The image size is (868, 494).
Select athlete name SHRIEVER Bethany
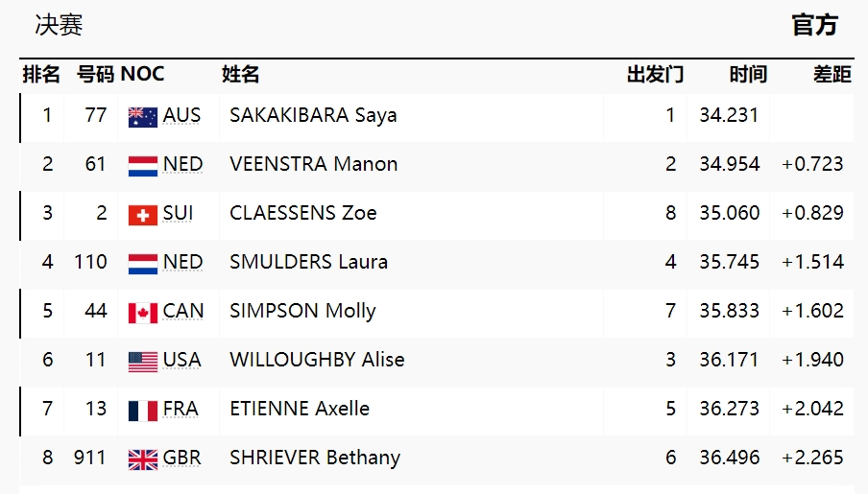315,459
